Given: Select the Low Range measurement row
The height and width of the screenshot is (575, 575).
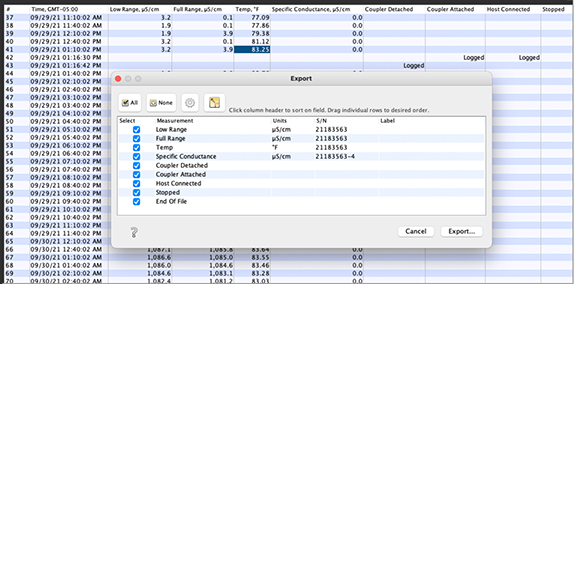Looking at the screenshot, I should 301,129.
